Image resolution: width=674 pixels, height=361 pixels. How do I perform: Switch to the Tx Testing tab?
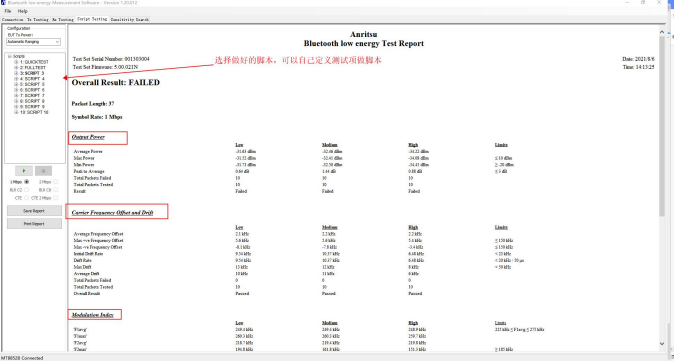coord(37,19)
